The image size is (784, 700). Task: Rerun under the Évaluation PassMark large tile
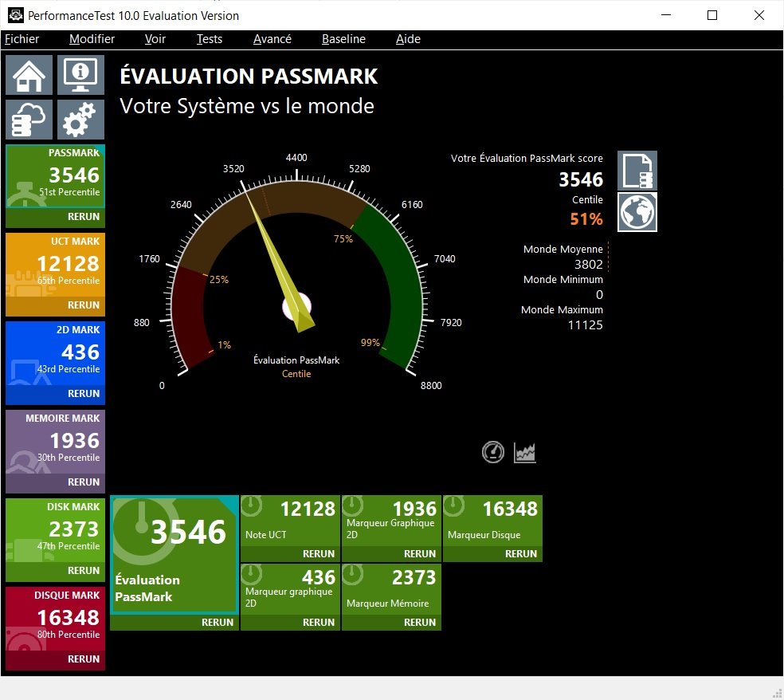(218, 623)
